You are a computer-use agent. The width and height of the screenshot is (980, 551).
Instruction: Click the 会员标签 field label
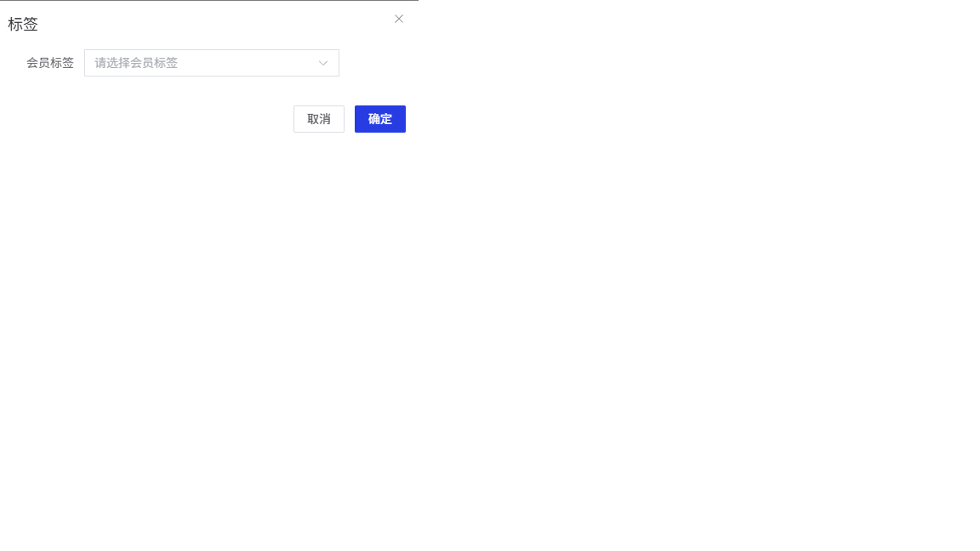(50, 63)
